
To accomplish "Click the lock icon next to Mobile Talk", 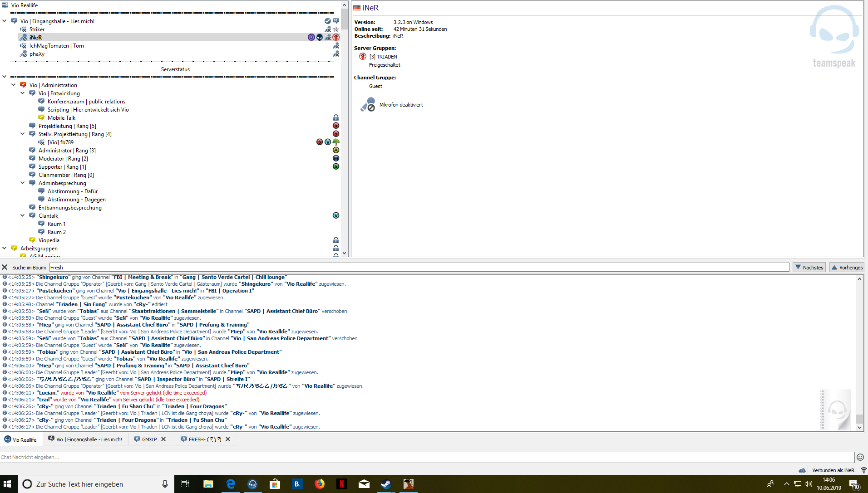I will pos(336,118).
